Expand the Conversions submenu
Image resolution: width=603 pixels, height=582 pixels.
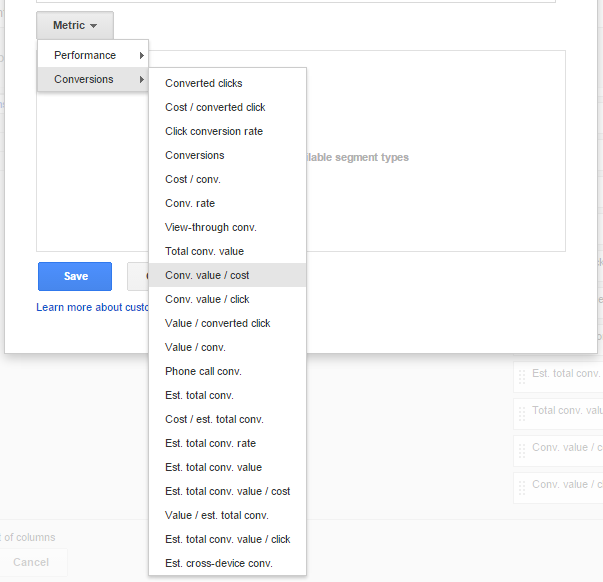click(93, 79)
